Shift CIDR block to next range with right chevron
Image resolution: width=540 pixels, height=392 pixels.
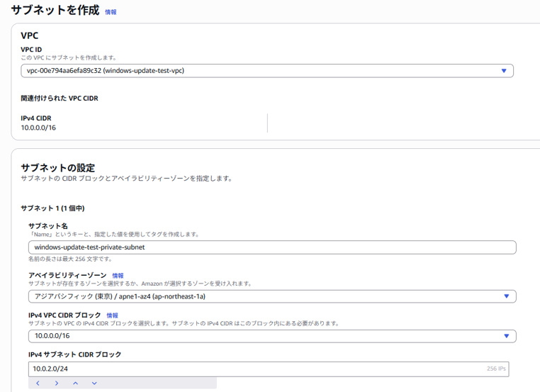(x=57, y=383)
